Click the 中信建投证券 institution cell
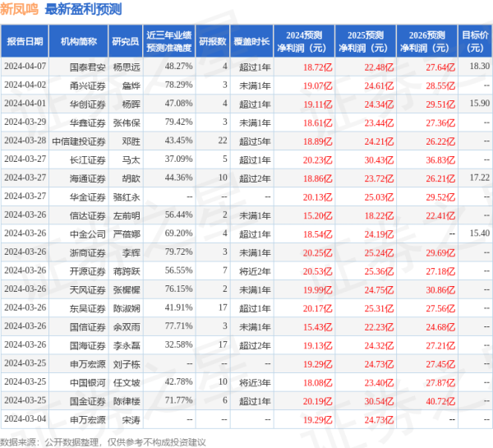 click(79, 141)
